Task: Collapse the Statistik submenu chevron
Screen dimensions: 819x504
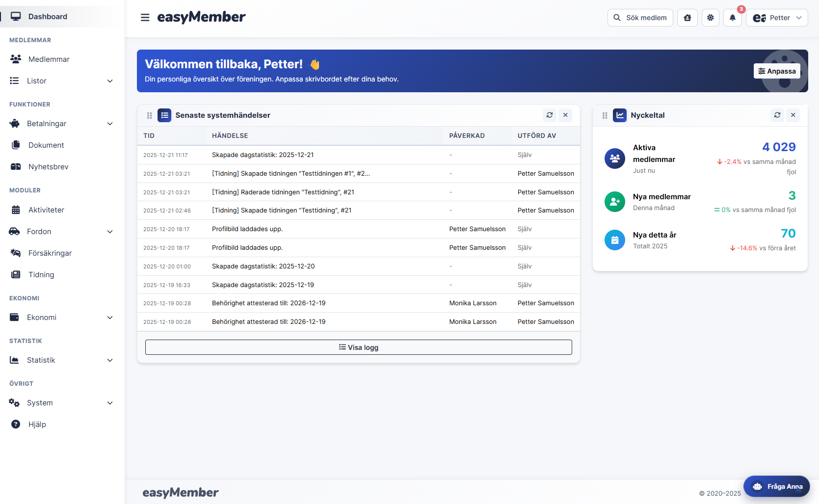Action: point(109,360)
